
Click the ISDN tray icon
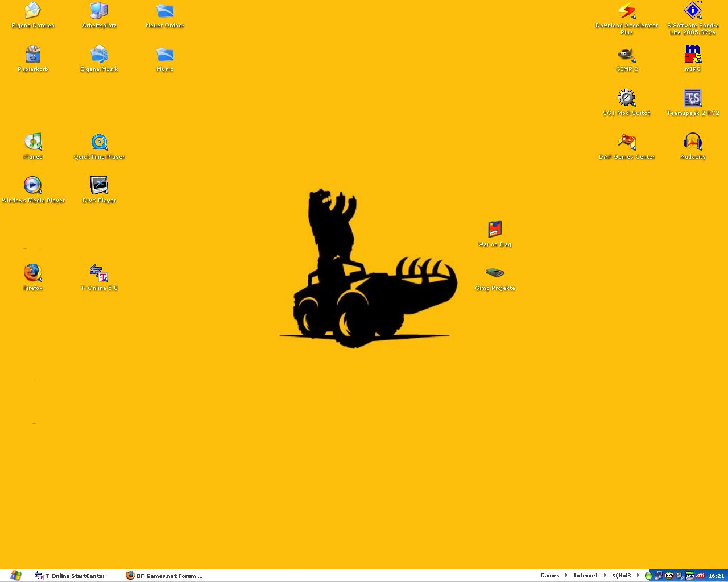coord(690,576)
